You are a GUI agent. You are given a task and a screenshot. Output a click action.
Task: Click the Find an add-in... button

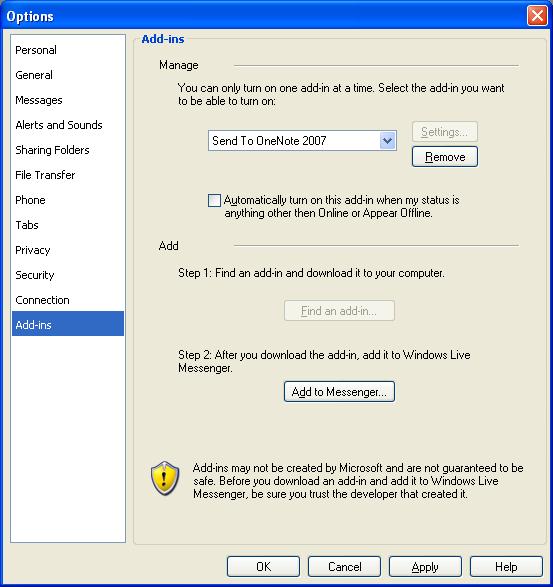pyautogui.click(x=339, y=311)
